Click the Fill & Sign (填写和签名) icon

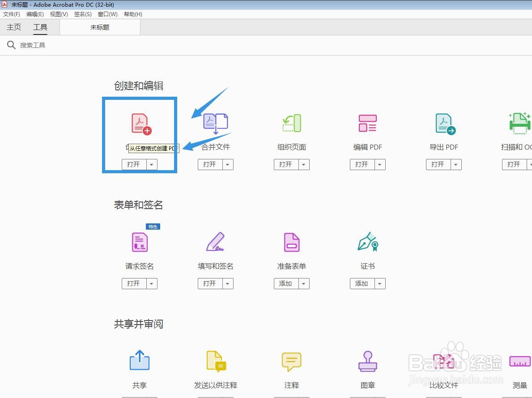(216, 241)
